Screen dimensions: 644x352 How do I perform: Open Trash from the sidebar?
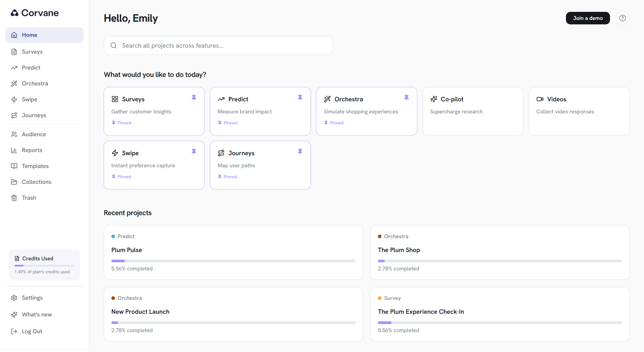click(29, 198)
